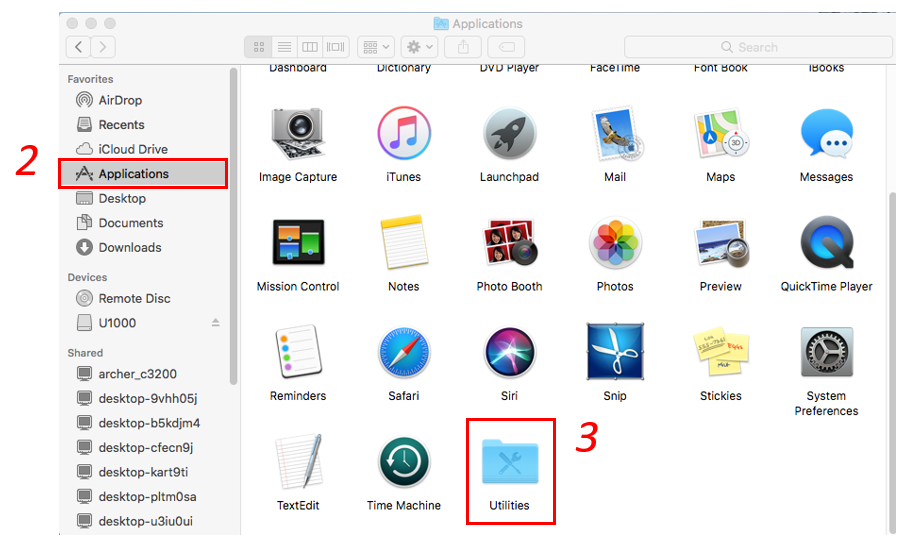The image size is (918, 557).
Task: Launch iTunes from the Applications folder
Action: (403, 134)
